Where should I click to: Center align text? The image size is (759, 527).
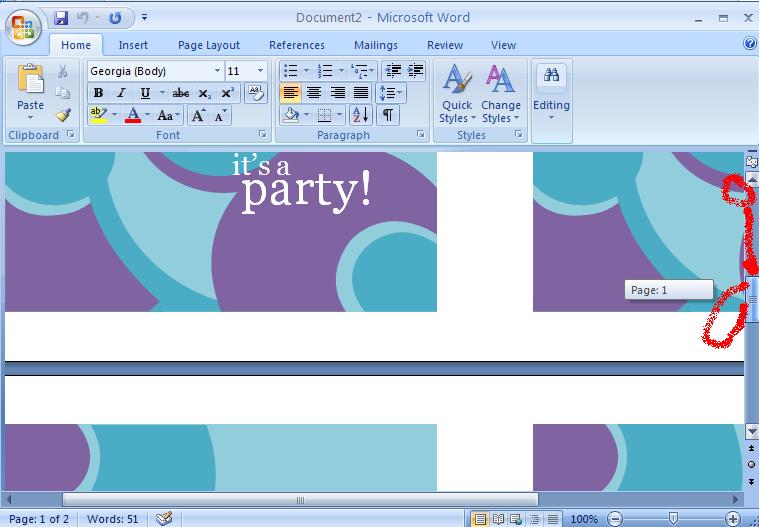pyautogui.click(x=314, y=93)
